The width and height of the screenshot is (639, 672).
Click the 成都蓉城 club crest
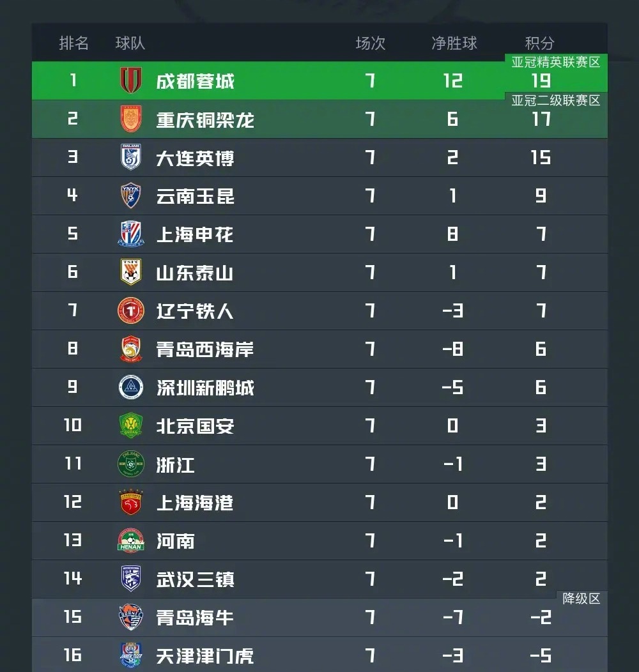tap(130, 81)
